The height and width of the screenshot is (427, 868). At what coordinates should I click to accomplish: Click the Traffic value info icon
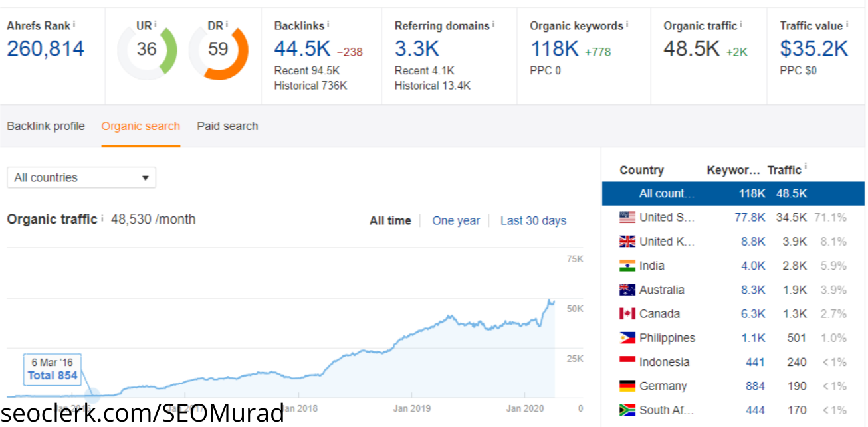[x=847, y=25]
